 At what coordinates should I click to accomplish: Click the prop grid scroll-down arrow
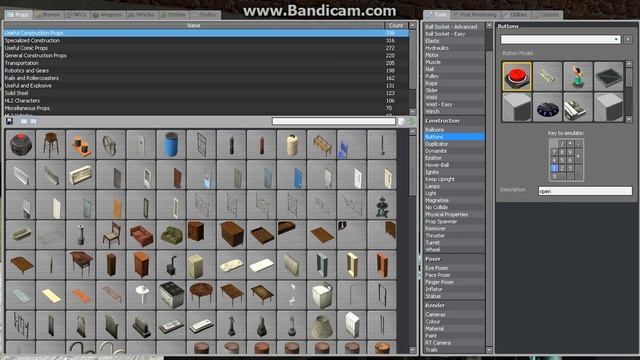413,350
